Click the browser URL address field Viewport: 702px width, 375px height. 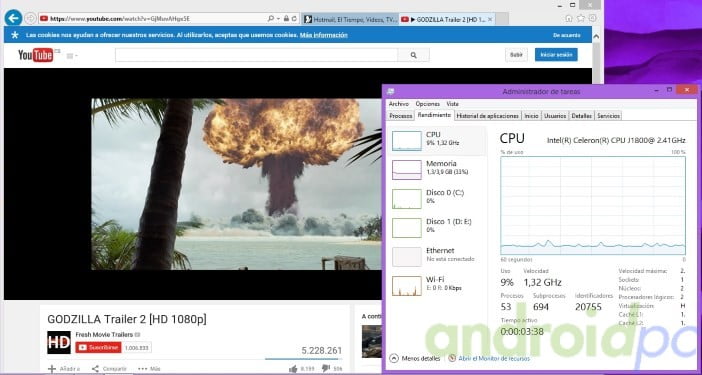[152, 19]
